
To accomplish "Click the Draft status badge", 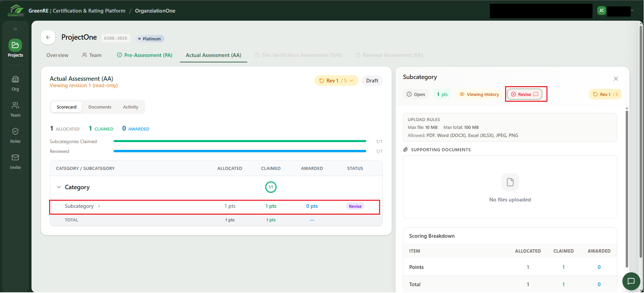I will (x=372, y=81).
